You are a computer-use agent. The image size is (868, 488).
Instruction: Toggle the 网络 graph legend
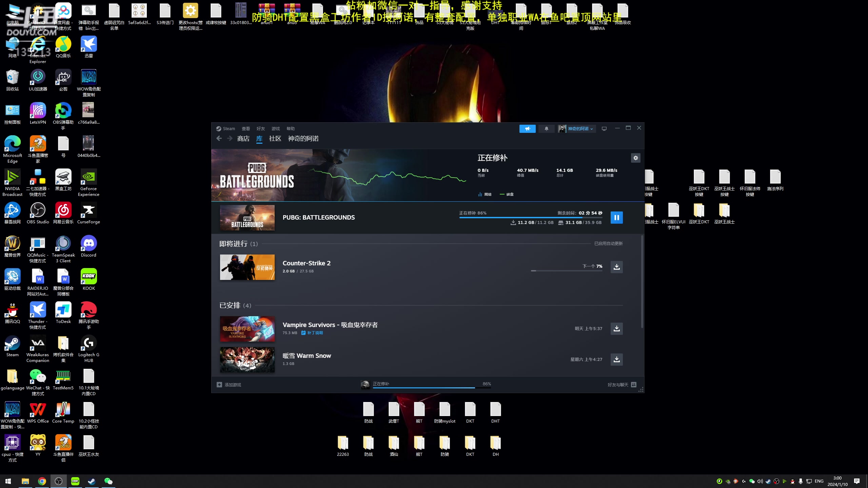pyautogui.click(x=485, y=195)
